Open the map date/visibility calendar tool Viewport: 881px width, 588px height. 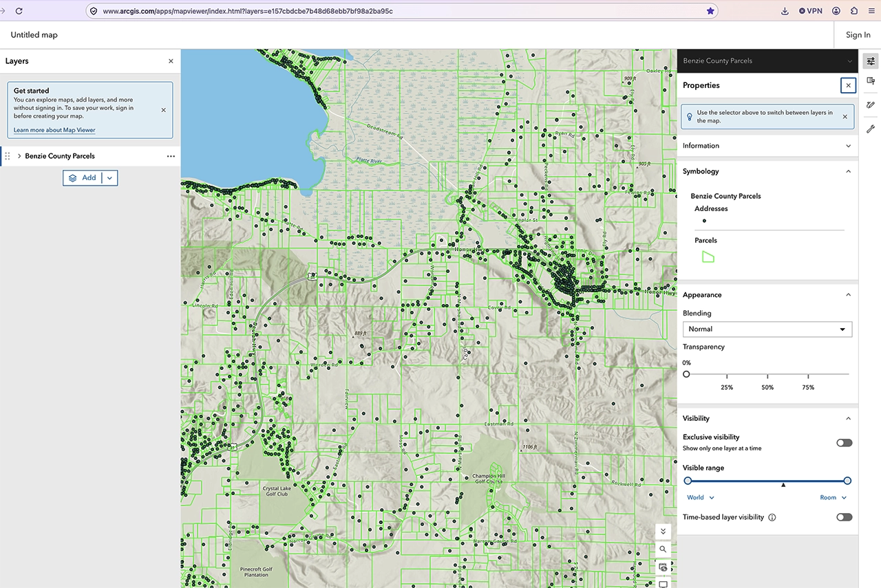[x=663, y=567]
